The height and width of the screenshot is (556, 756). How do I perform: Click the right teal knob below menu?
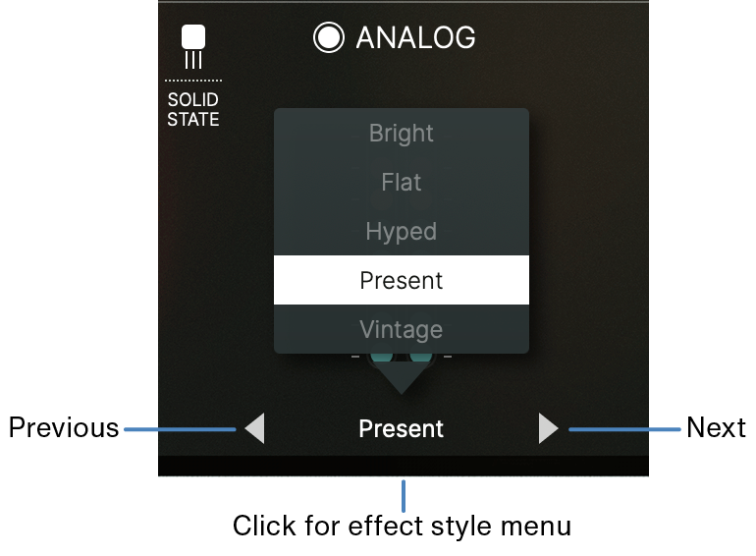click(421, 358)
